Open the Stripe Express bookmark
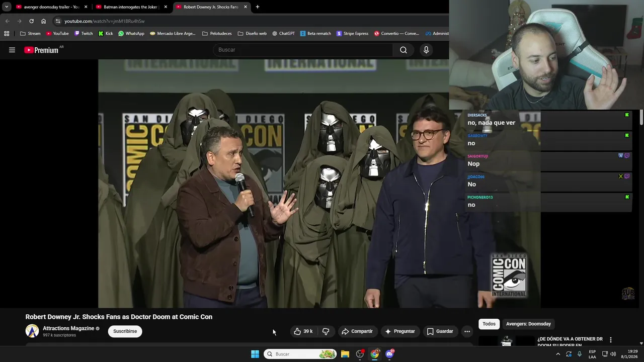The image size is (644, 362). (x=352, y=34)
